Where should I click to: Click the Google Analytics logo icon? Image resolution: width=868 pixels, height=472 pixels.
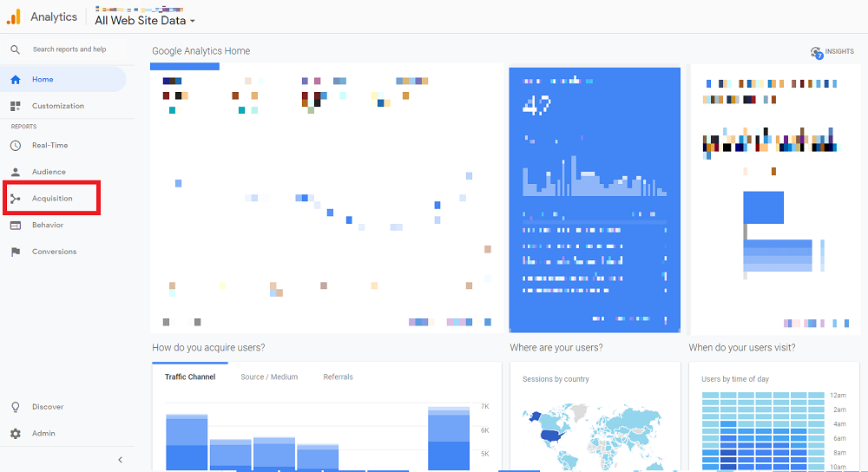click(x=13, y=16)
